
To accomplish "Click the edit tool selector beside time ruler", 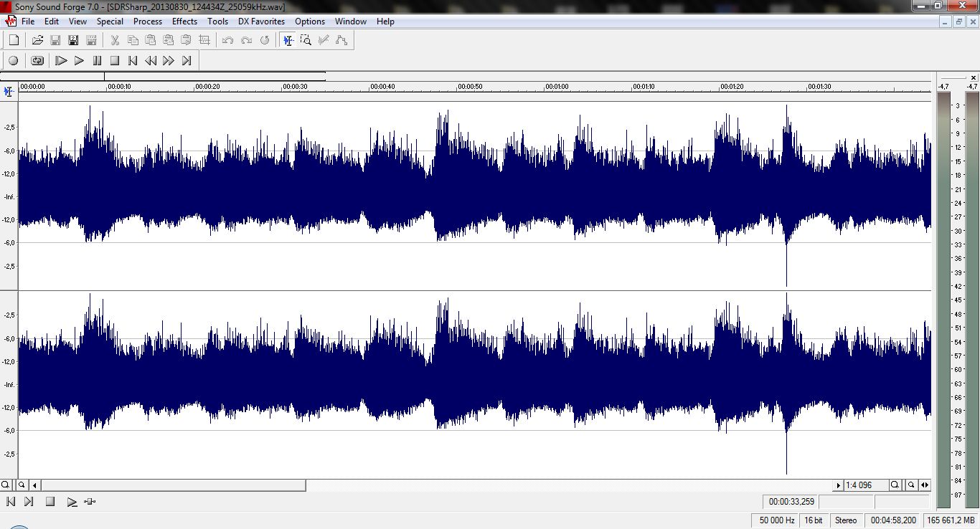I will point(9,92).
